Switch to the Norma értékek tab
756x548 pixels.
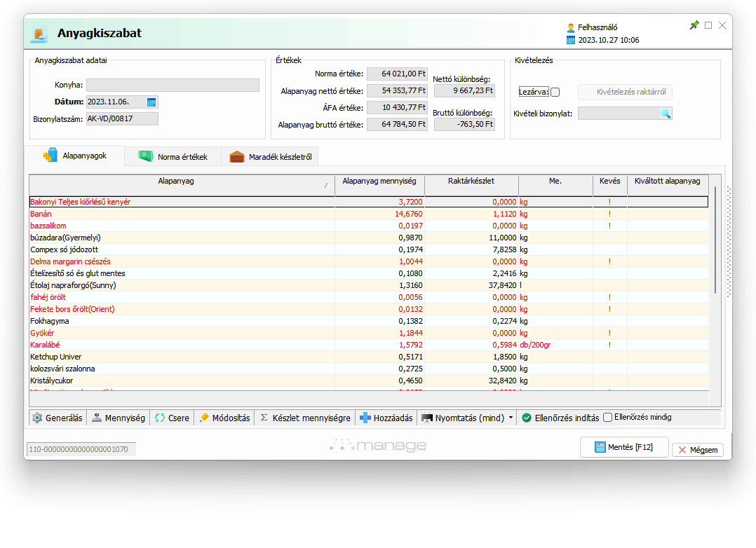click(x=173, y=156)
